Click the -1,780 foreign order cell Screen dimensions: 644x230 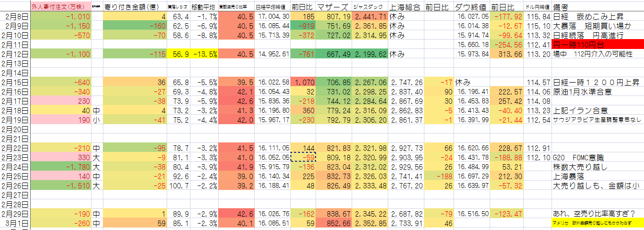coord(61,167)
